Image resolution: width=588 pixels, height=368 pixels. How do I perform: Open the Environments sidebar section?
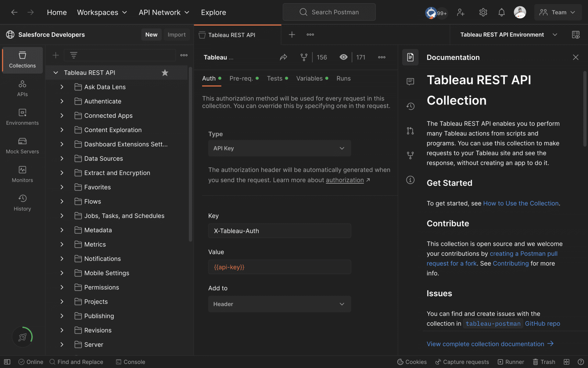22,117
